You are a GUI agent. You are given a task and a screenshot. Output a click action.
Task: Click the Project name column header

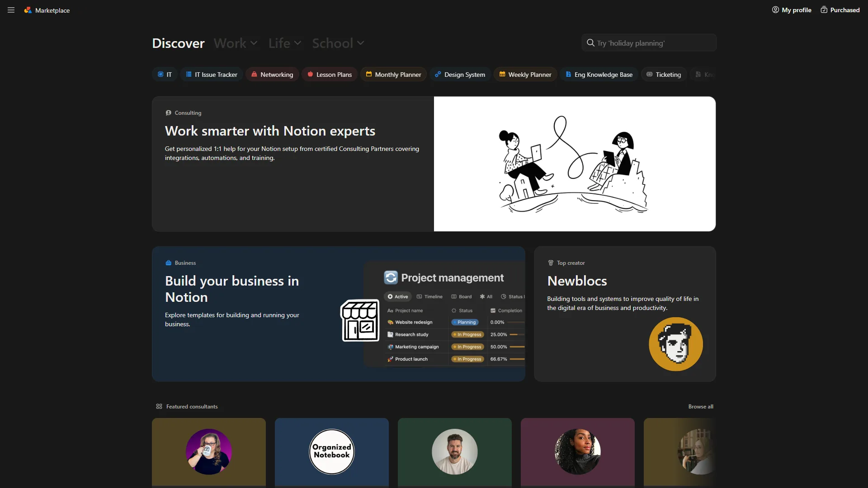[x=405, y=311]
